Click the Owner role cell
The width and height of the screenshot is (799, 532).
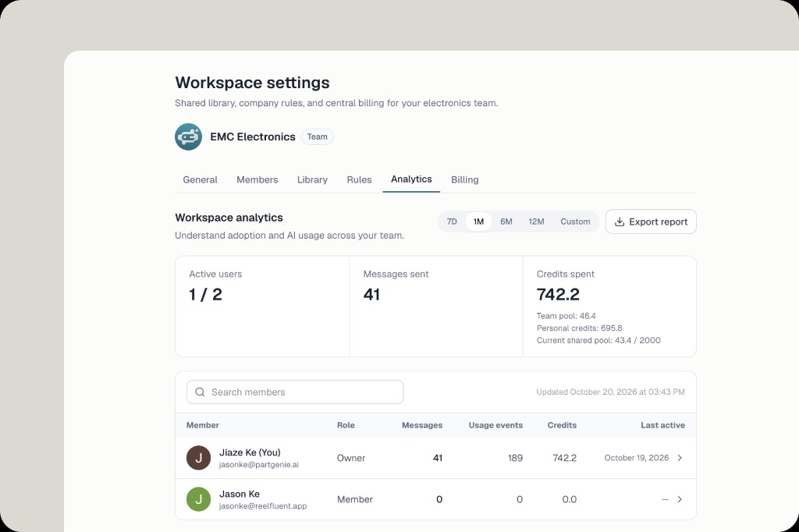tap(351, 458)
